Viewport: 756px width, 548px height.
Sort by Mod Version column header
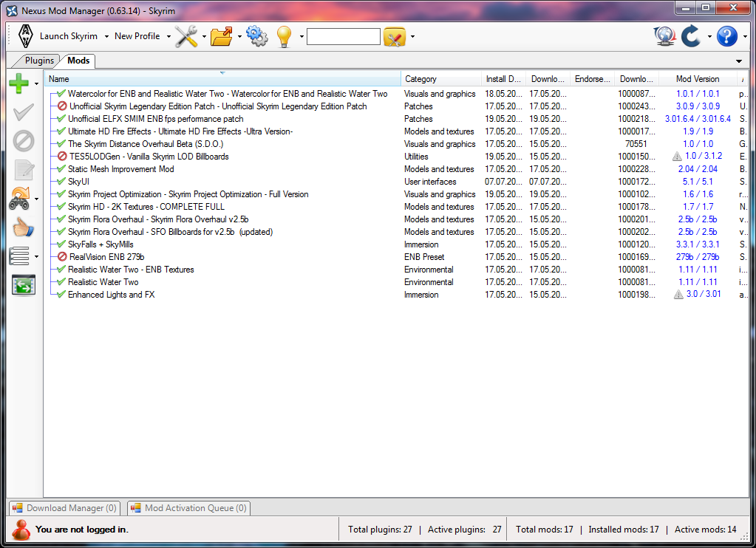pyautogui.click(x=697, y=79)
